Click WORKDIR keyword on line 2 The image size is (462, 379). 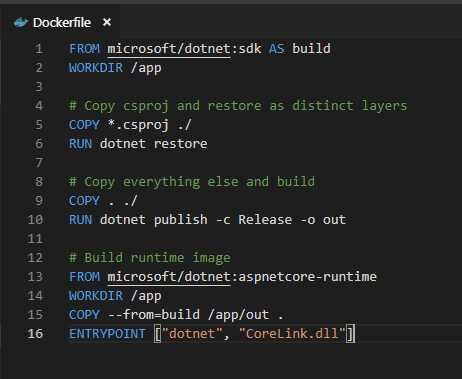(x=96, y=68)
